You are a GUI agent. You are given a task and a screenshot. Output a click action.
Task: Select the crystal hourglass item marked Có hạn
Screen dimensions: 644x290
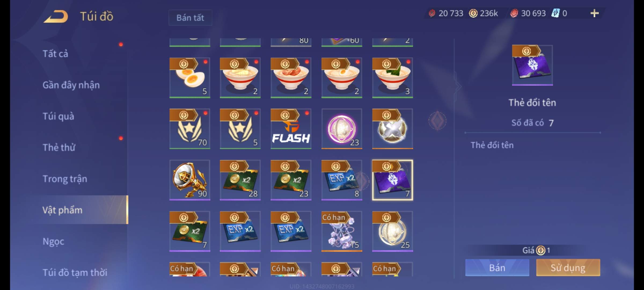point(342,231)
